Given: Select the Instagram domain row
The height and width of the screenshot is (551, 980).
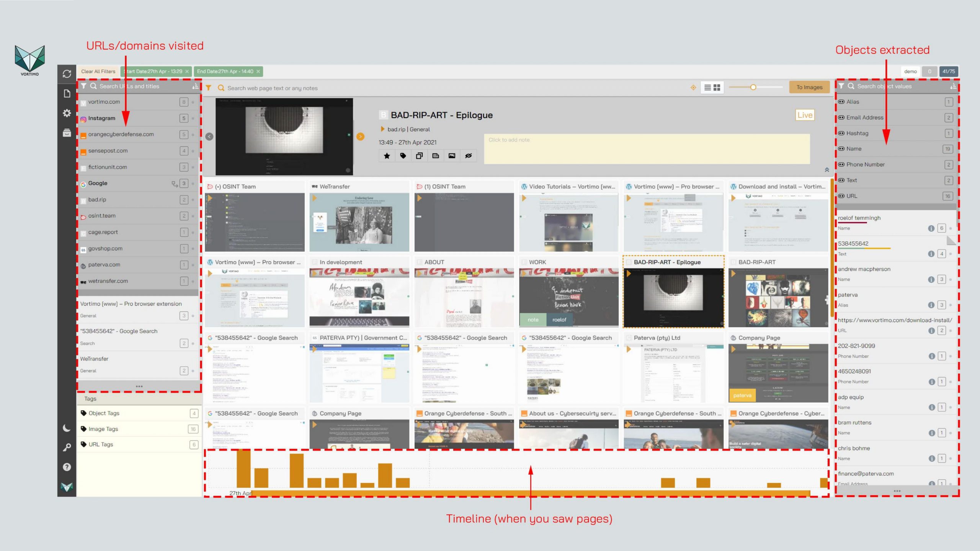Looking at the screenshot, I should 139,118.
